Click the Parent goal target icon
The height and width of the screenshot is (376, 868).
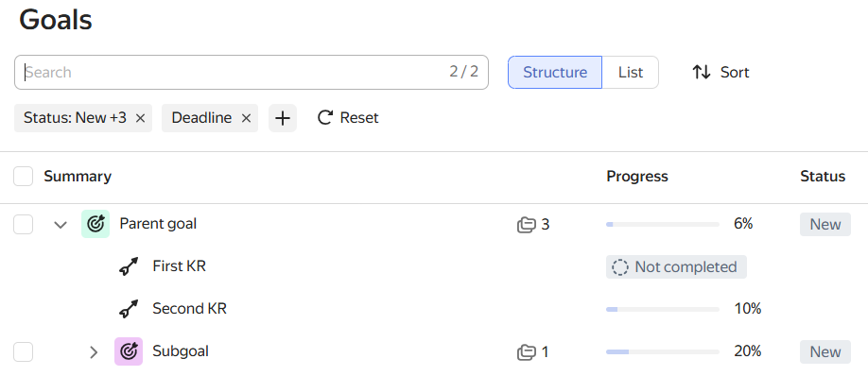(95, 224)
